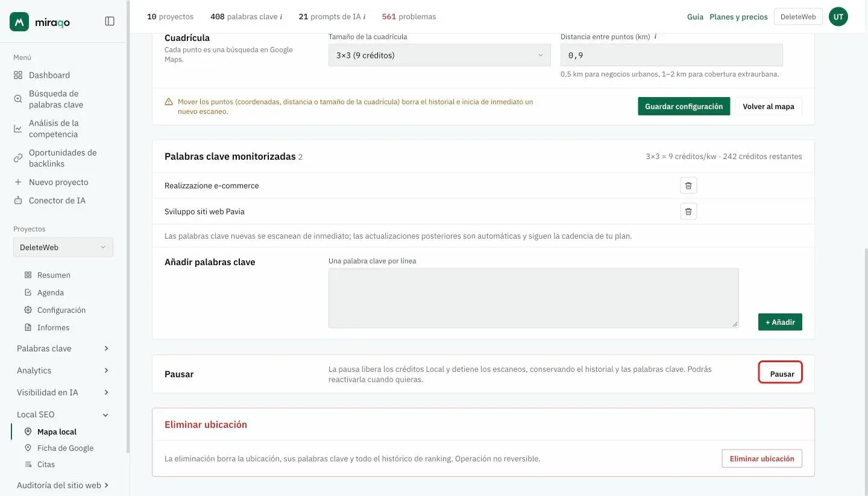Click the 10 proyectos counter
868x496 pixels.
tap(170, 17)
